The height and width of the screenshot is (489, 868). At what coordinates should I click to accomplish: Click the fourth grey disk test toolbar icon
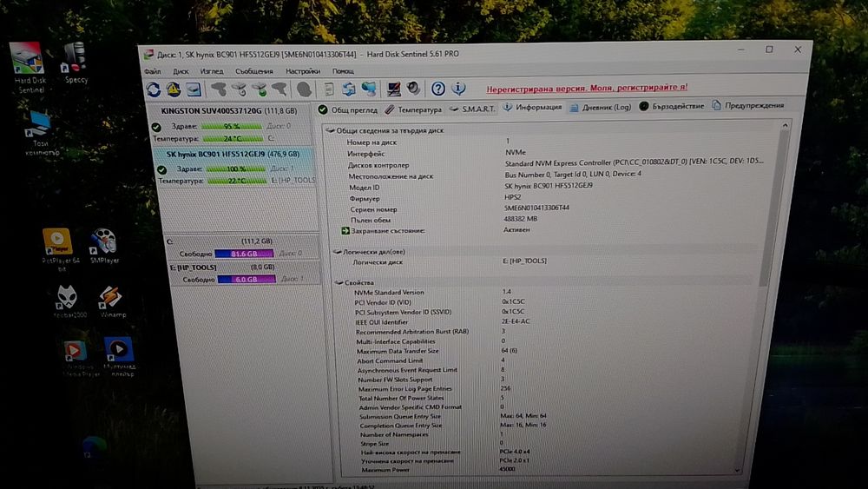[x=279, y=89]
